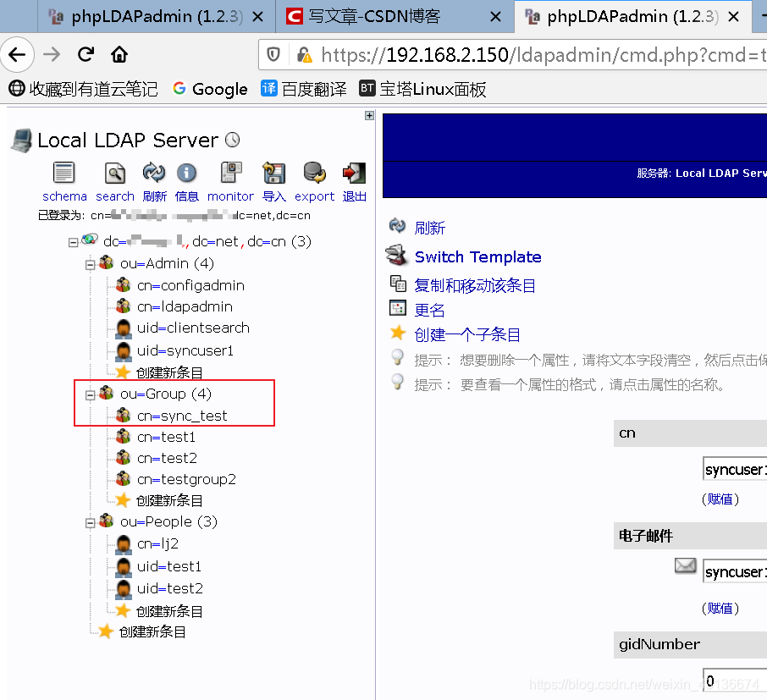This screenshot has height=700, width=767.
Task: Click the 赋值 link under 电子邮件 field
Action: pyautogui.click(x=720, y=609)
